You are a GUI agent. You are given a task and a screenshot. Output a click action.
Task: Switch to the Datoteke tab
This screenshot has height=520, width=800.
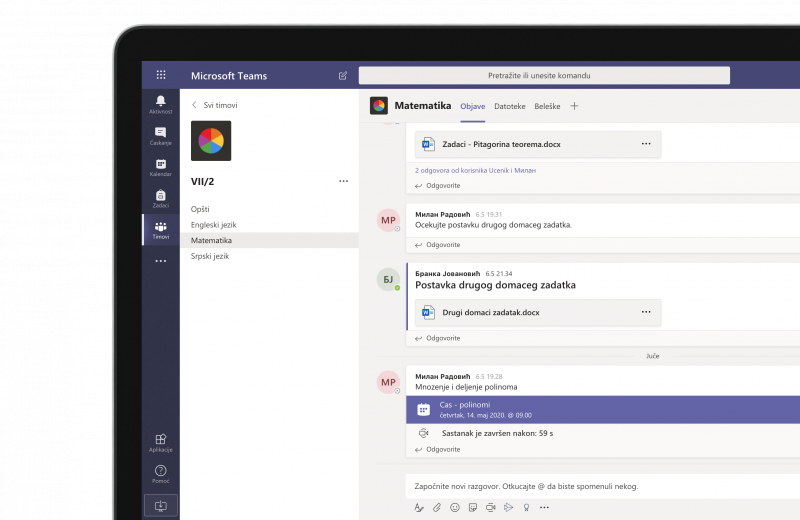pos(510,106)
